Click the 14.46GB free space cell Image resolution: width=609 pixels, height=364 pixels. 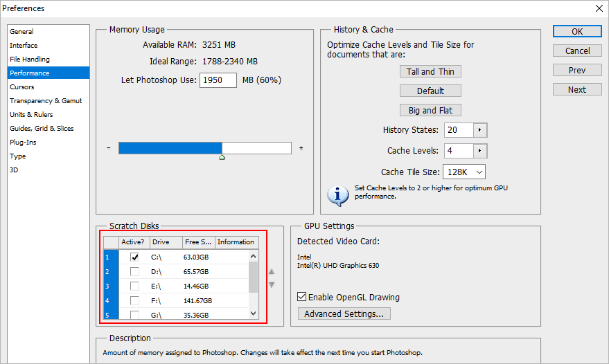(196, 286)
